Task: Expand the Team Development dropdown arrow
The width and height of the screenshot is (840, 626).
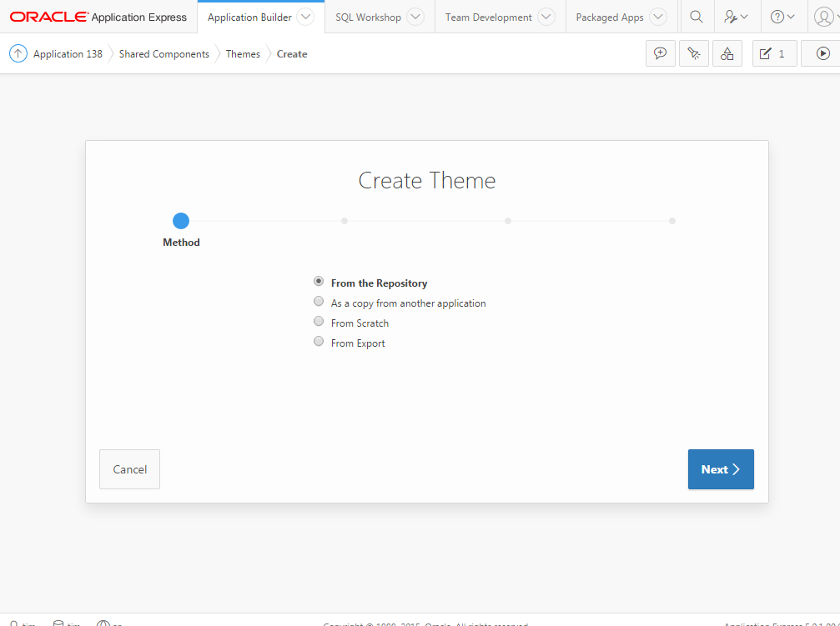Action: (x=546, y=17)
